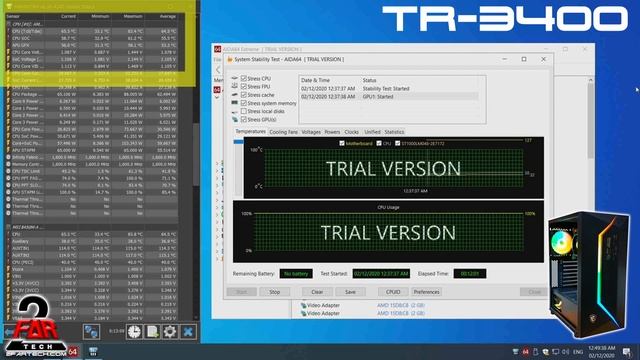Image resolution: width=640 pixels, height=360 pixels.
Task: Select the 'GPU1: Started' log row
Action: pos(389,97)
